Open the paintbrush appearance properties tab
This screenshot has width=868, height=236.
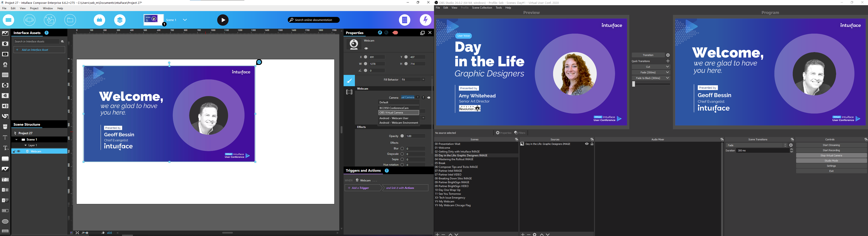pos(349,81)
